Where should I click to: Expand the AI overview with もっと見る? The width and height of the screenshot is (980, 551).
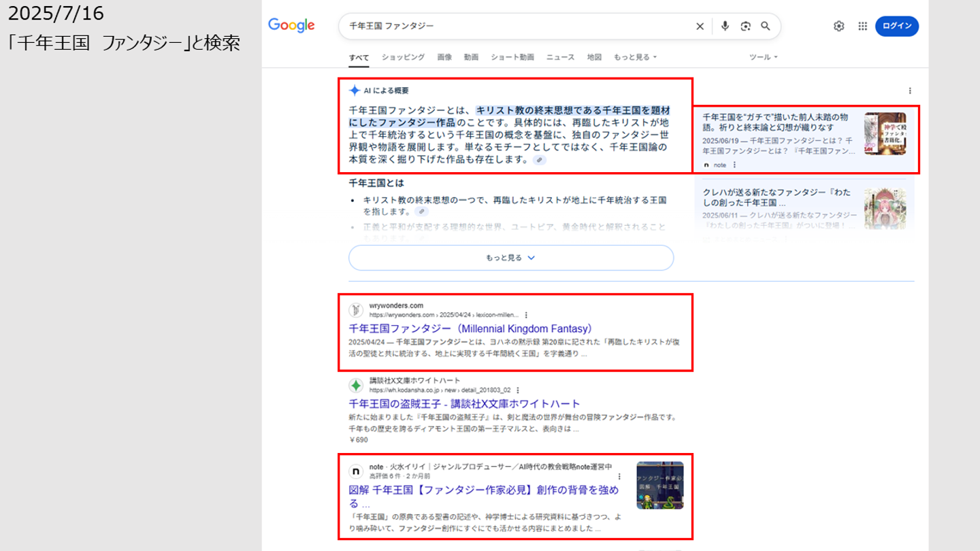(x=511, y=258)
